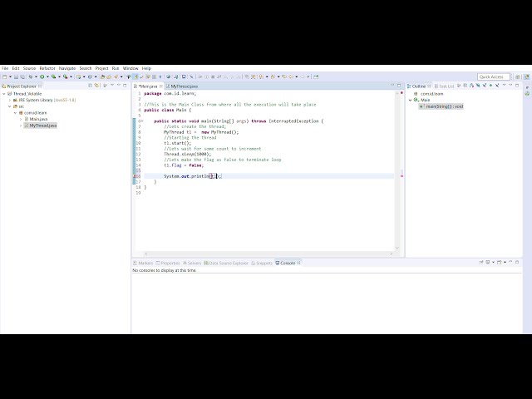Open Outline View Menu dropdown
Screen dimensions: 532x399
[x=505, y=86]
